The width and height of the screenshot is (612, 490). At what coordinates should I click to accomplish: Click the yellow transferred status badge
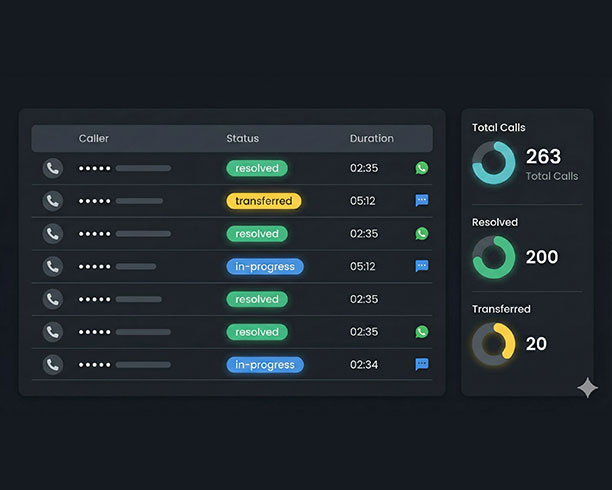point(263,201)
